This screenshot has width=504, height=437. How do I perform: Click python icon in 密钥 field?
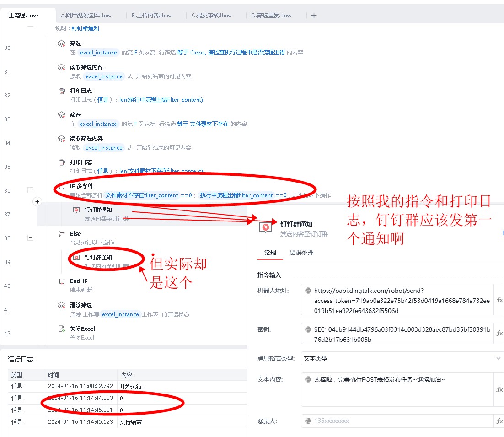tap(308, 329)
